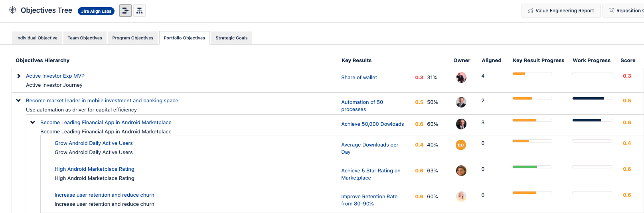644x213 pixels.
Task: Click owner avatar for Become Leading Financial App row
Action: tap(461, 124)
